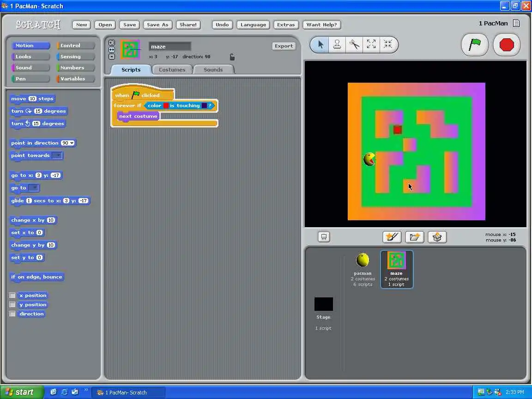This screenshot has height=399, width=532.
Task: Open the Motion block category
Action: tap(31, 45)
